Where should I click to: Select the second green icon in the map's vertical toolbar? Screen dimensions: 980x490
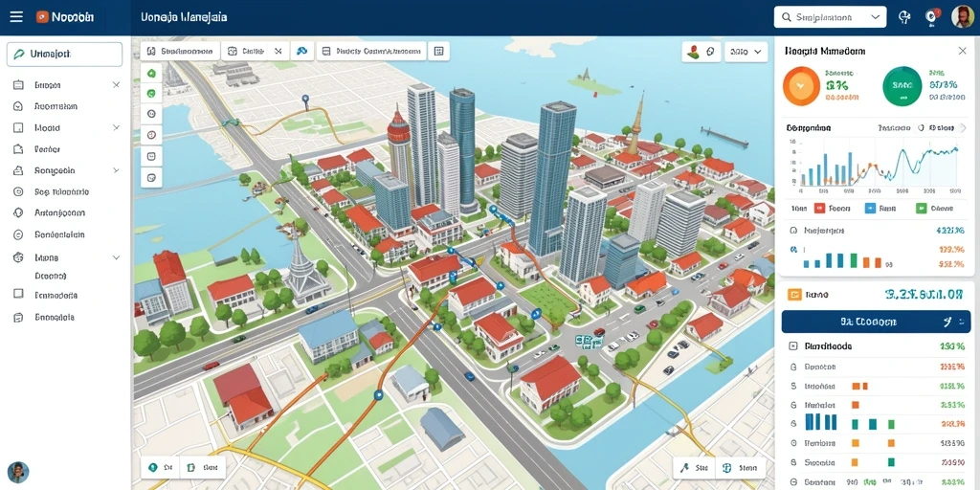150,93
